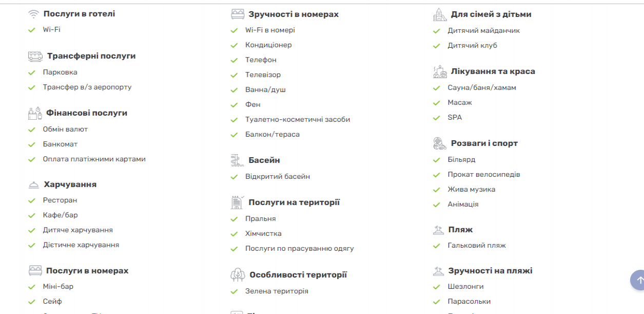Click the scroll-to-top arrow button
Viewport: 644px width, 314px height.
pyautogui.click(x=638, y=280)
